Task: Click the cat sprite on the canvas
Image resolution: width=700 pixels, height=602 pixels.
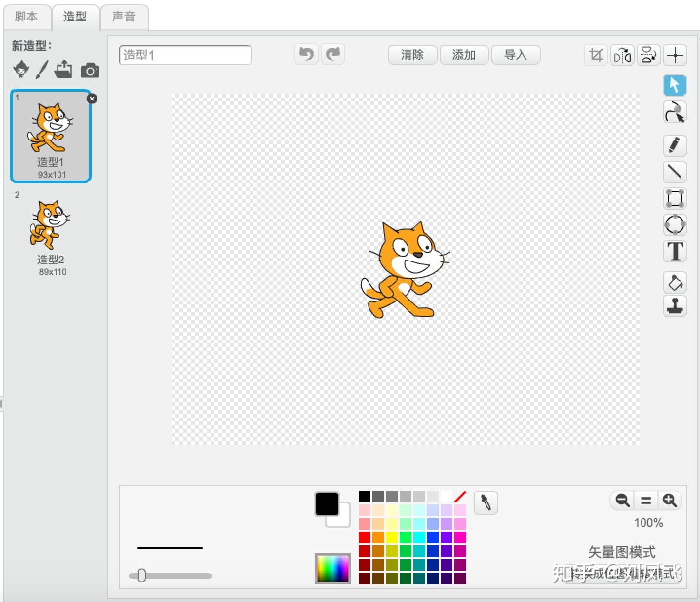Action: (x=405, y=270)
